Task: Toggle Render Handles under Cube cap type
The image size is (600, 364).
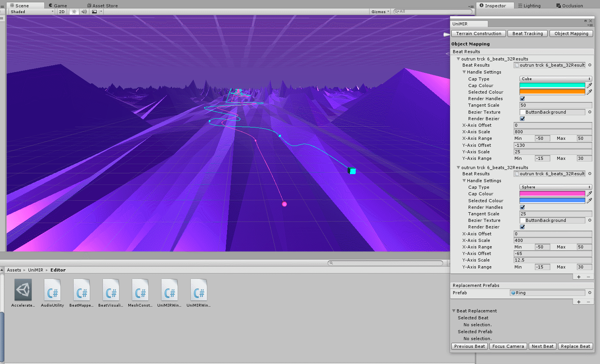Action: point(522,99)
